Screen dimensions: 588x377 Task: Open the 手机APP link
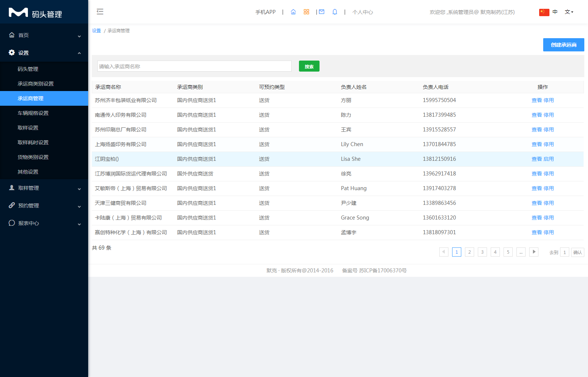[x=266, y=12]
